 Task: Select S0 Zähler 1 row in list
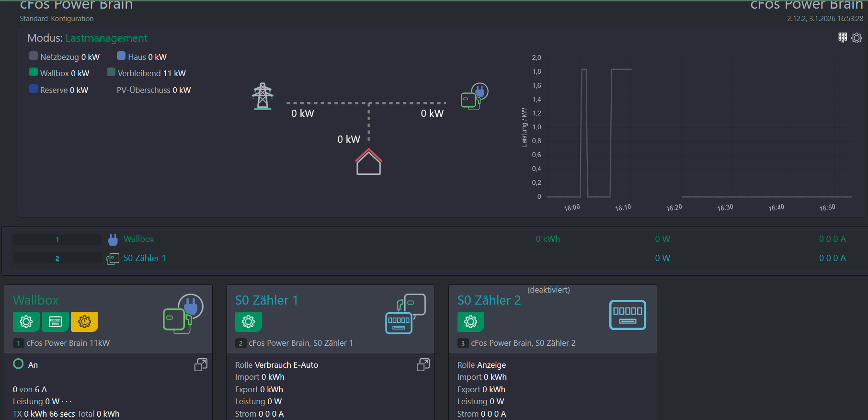144,258
